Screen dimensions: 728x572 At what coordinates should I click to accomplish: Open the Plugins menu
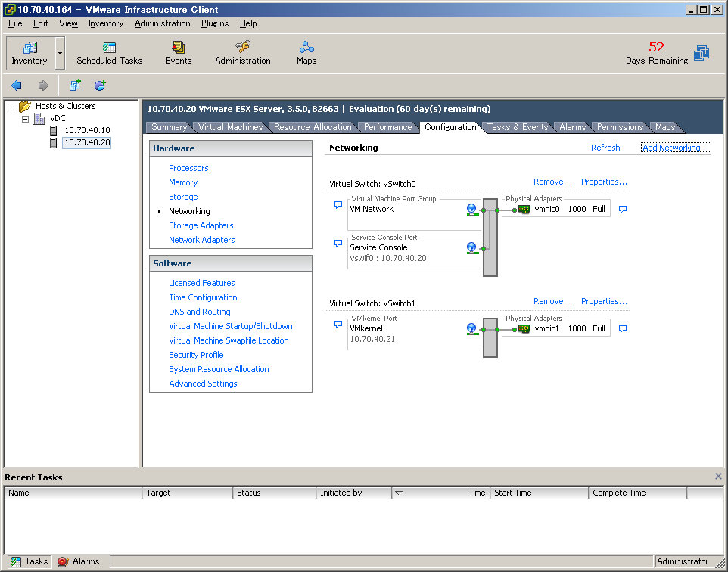coord(215,23)
